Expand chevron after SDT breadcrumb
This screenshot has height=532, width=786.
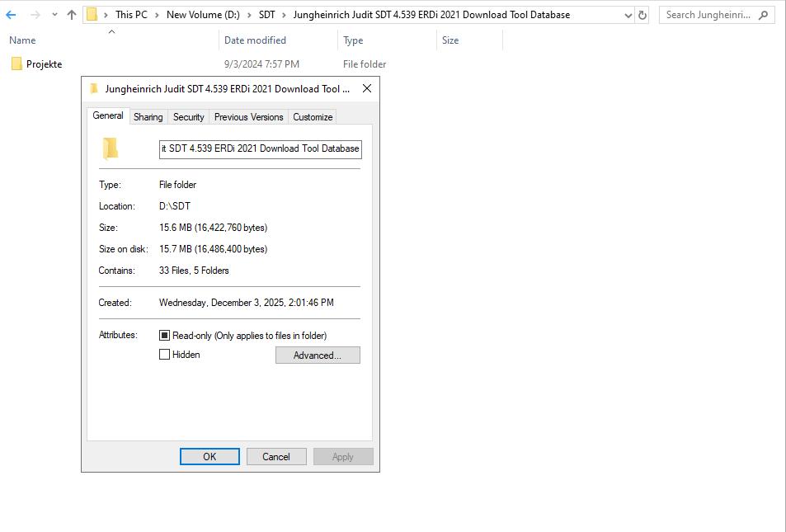(x=285, y=15)
